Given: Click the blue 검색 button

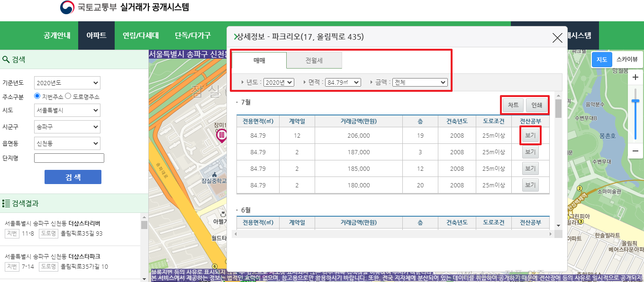Looking at the screenshot, I should click(73, 177).
